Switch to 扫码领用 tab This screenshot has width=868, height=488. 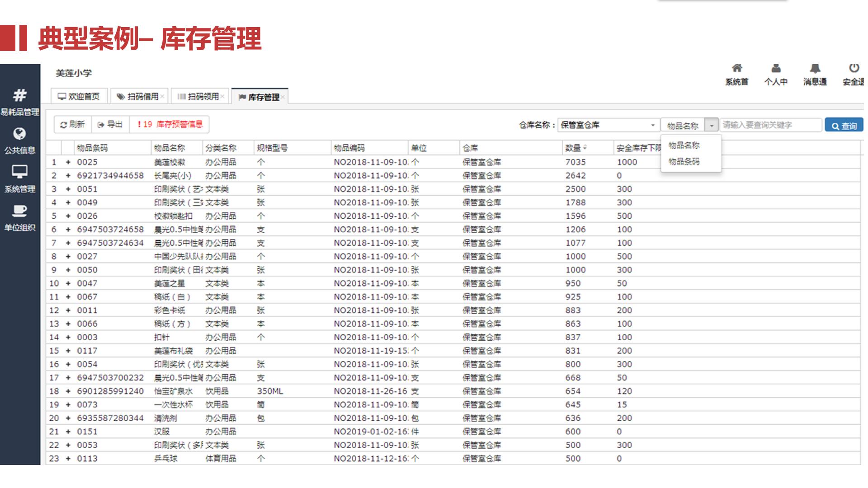[x=199, y=96]
